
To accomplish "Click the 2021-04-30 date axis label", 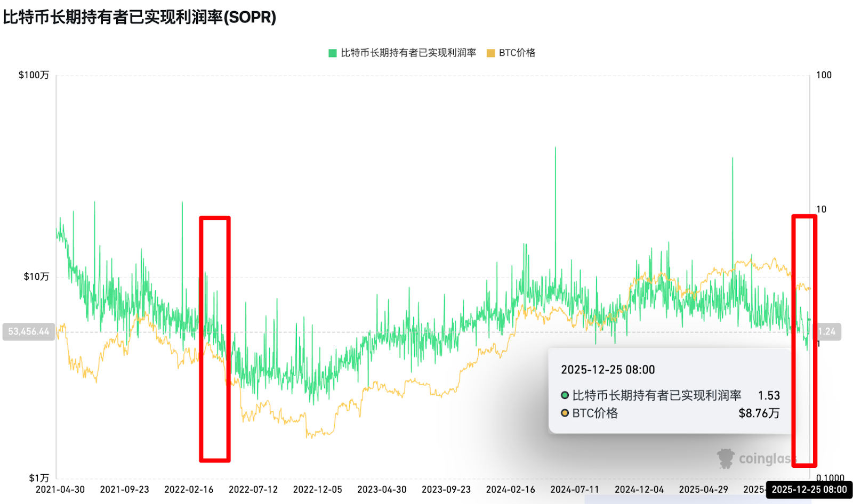I will pyautogui.click(x=60, y=489).
